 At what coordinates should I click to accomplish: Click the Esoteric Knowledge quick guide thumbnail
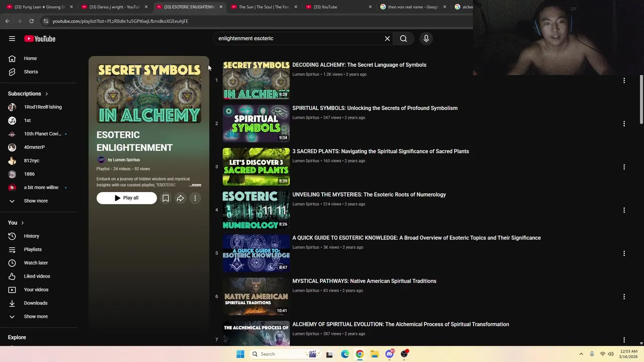point(256,253)
